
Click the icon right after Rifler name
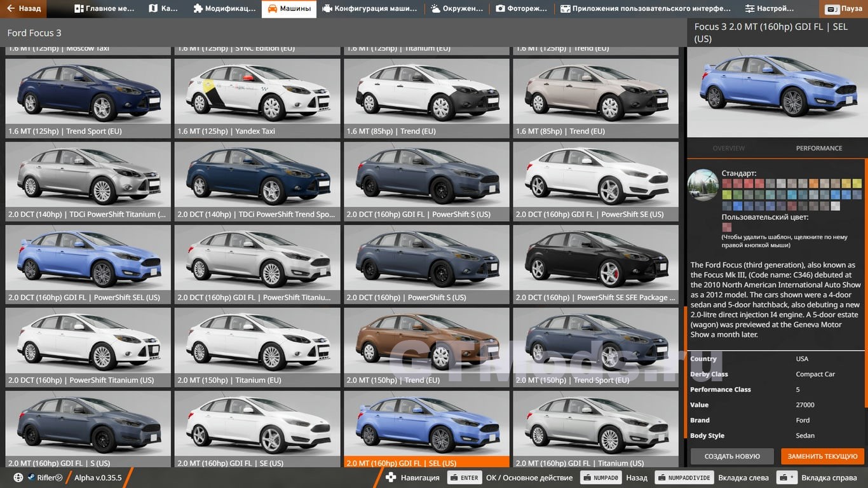(58, 478)
